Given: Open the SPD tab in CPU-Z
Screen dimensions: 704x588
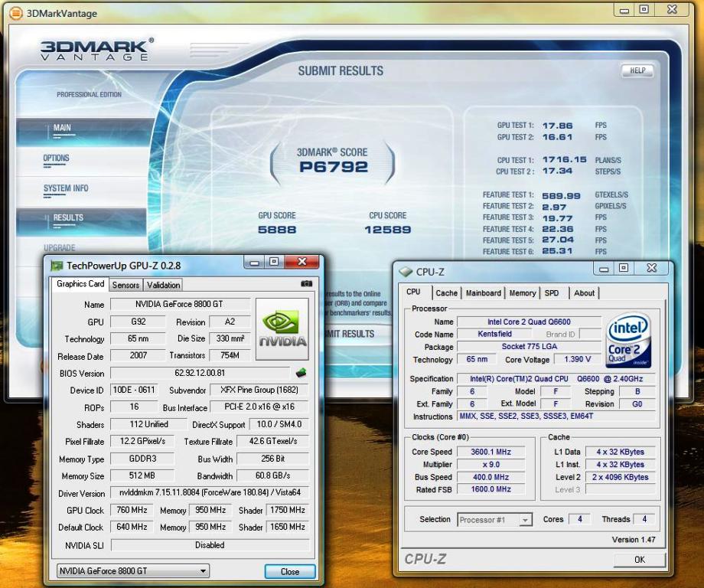Looking at the screenshot, I should (552, 293).
